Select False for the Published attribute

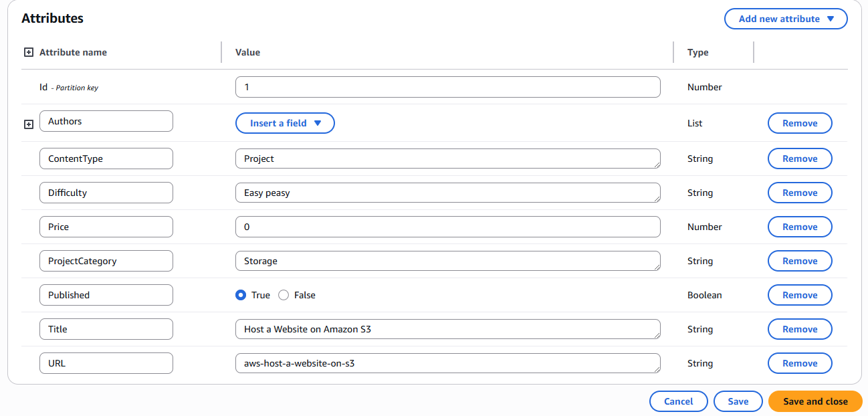pos(282,295)
